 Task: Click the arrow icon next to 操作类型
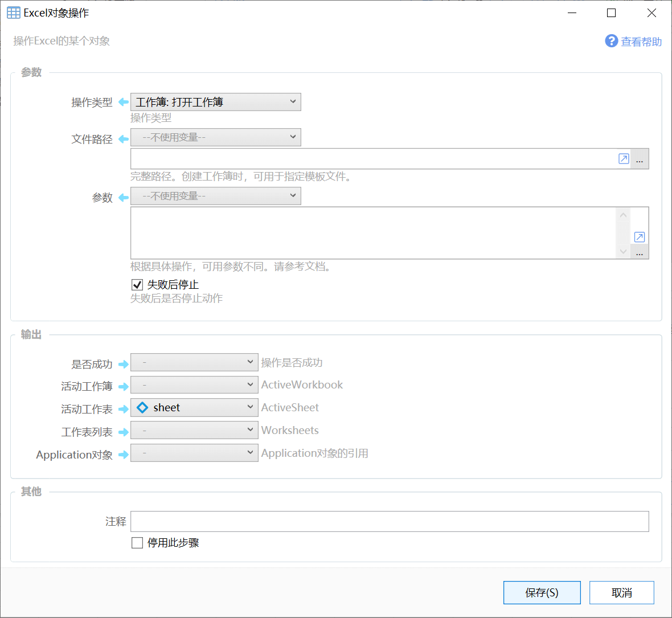coord(124,102)
